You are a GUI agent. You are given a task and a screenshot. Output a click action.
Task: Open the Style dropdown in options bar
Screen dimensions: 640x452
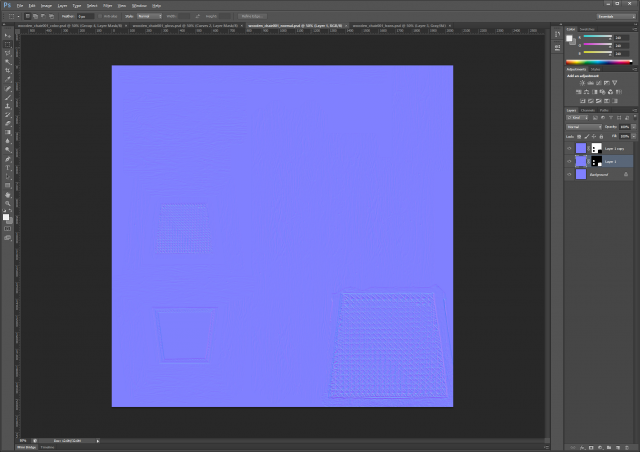149,16
